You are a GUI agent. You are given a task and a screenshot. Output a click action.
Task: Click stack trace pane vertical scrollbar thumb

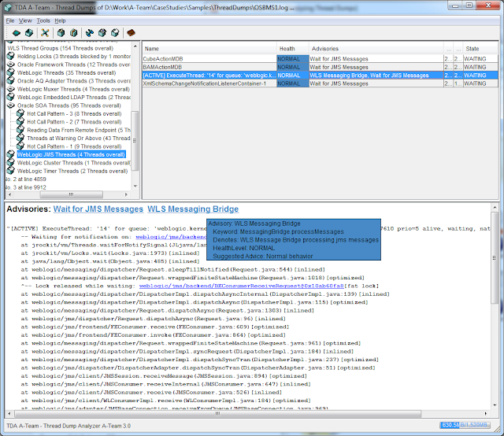(x=495, y=257)
